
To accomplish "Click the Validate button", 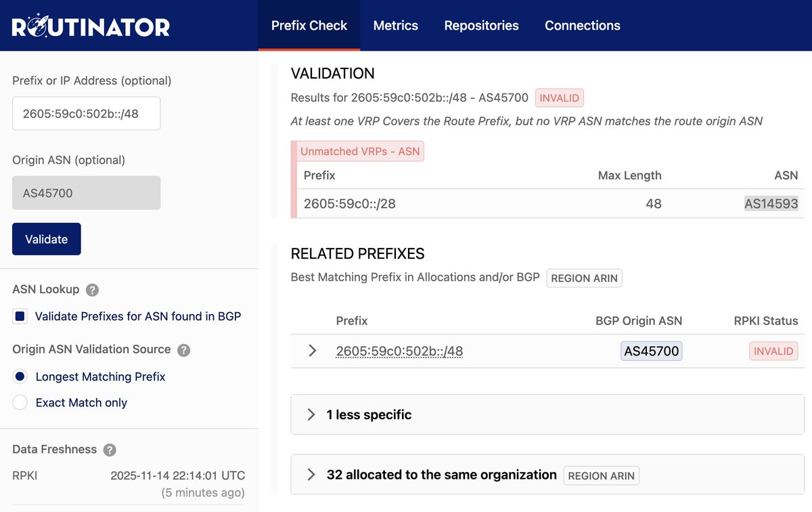I will (x=47, y=239).
